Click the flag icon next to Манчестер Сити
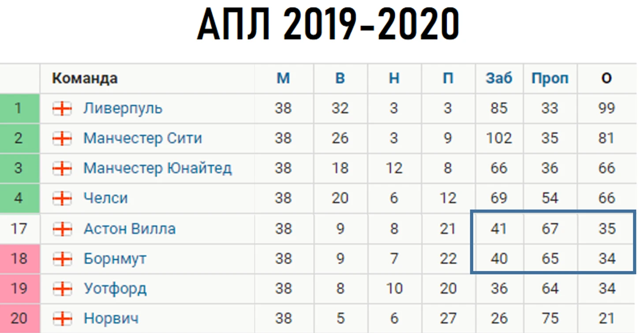 [62, 138]
